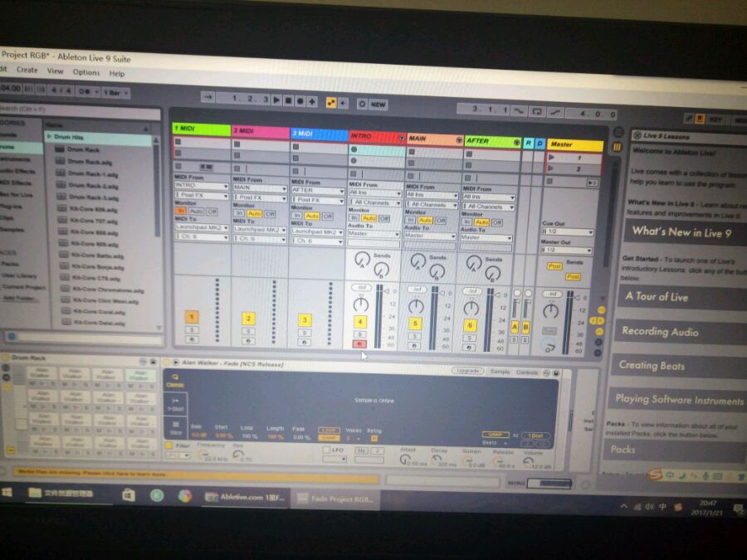Set 2 MIDI track Monitor to Auto
Screen dimensions: 747x560
255,213
